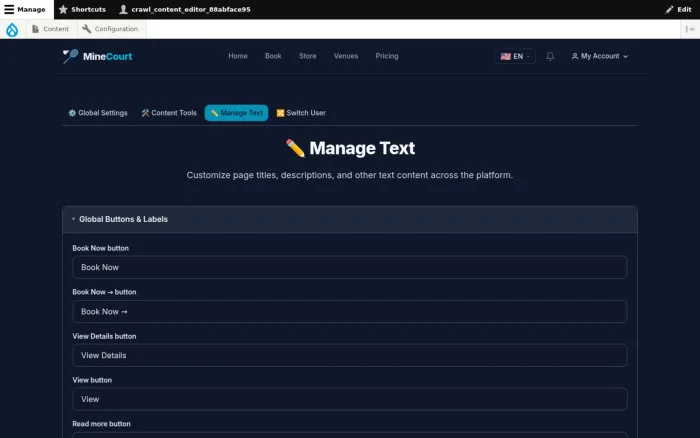Image resolution: width=700 pixels, height=438 pixels.
Task: Open the Book nav link
Action: pyautogui.click(x=273, y=56)
